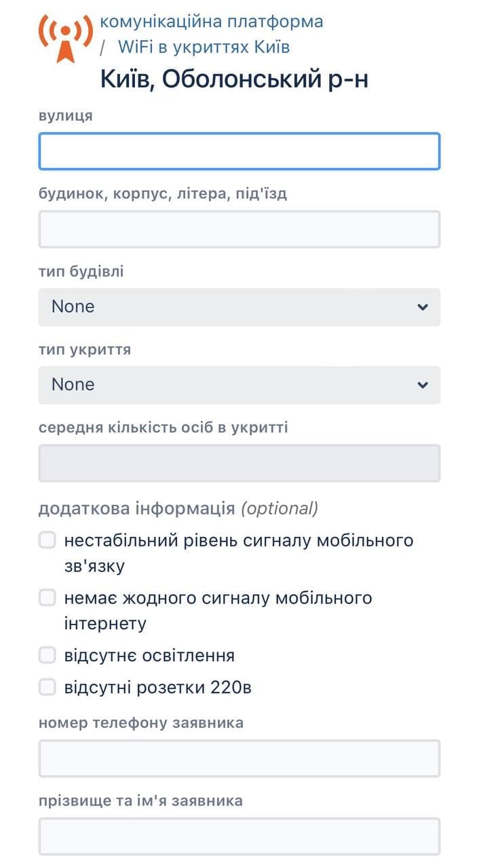Tick the відсутні розетки 220в checkbox
Viewport: 479px width, 868px height.
46,686
